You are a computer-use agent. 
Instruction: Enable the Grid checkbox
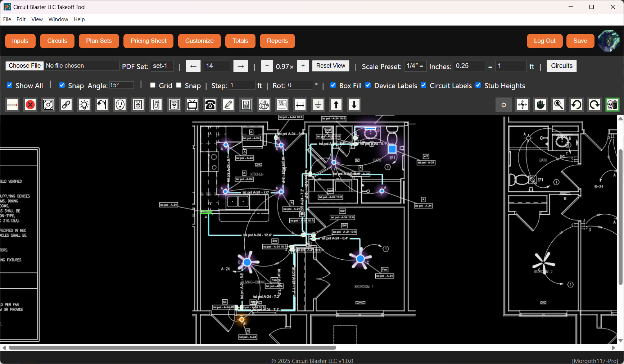(153, 85)
